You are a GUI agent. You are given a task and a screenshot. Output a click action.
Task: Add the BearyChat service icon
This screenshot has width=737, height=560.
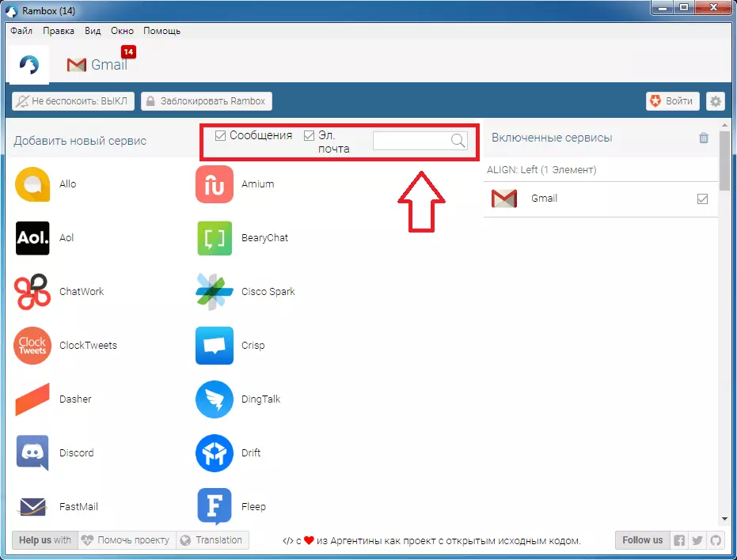point(215,238)
